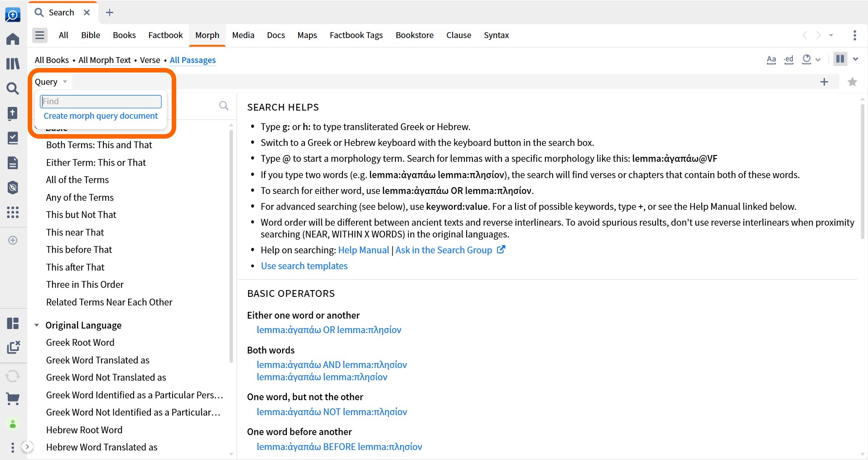868x460 pixels.
Task: Switch to the Clause search tab
Action: point(458,35)
